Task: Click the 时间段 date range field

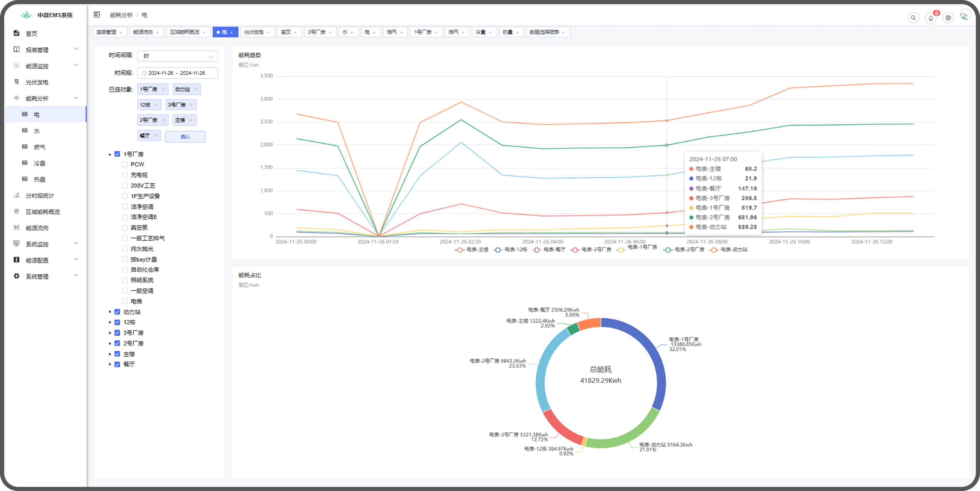Action: [x=177, y=73]
